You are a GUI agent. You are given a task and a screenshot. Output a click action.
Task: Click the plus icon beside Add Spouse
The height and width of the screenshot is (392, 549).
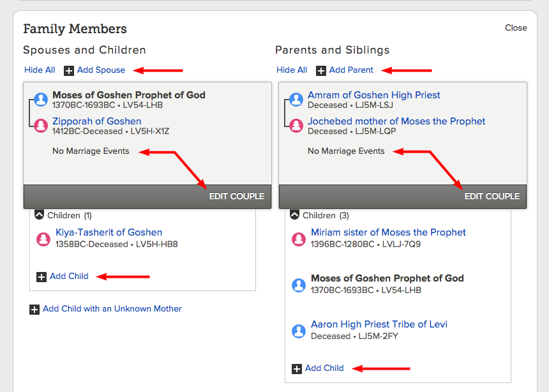pos(69,70)
